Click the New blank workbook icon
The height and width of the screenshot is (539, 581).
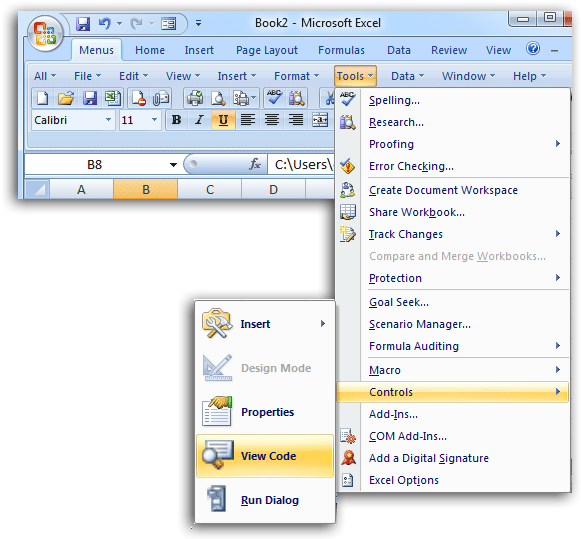pyautogui.click(x=42, y=98)
